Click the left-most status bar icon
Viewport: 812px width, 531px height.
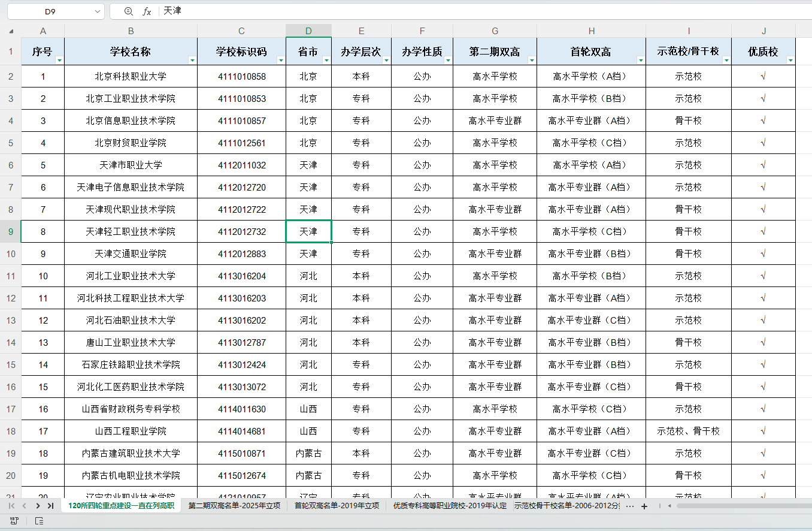pos(13,521)
